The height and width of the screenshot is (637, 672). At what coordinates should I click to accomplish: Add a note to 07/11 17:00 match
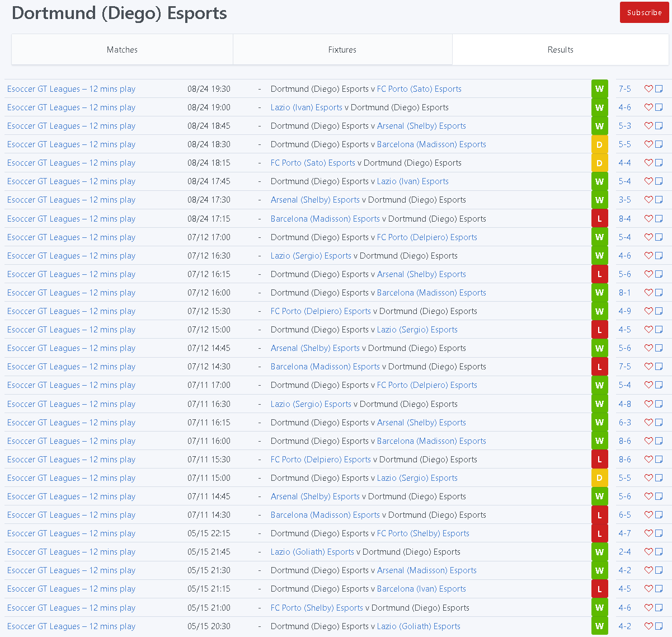click(659, 385)
